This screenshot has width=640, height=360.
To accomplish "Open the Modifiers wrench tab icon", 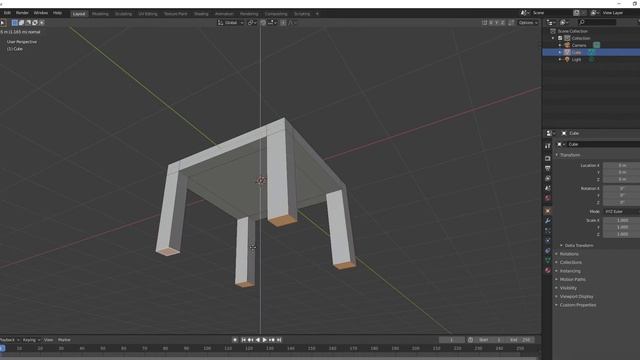I will [x=548, y=221].
